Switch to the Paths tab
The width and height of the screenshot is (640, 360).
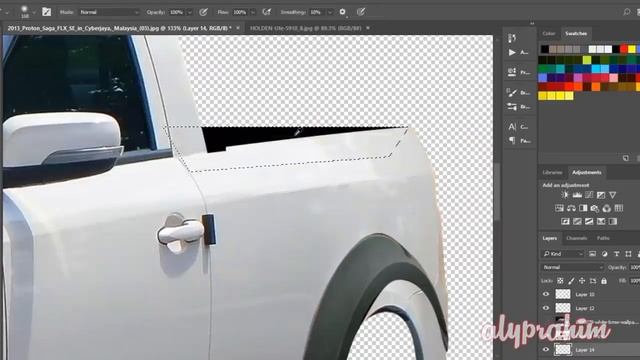[x=603, y=238]
